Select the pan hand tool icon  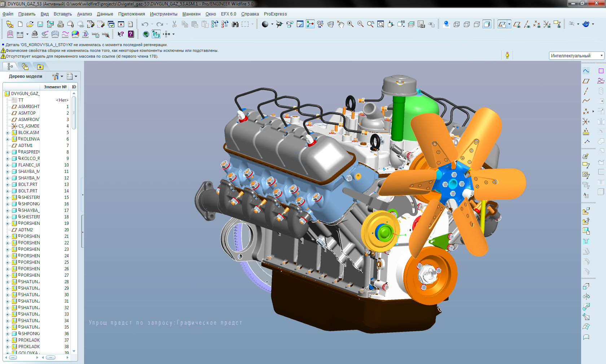point(341,24)
